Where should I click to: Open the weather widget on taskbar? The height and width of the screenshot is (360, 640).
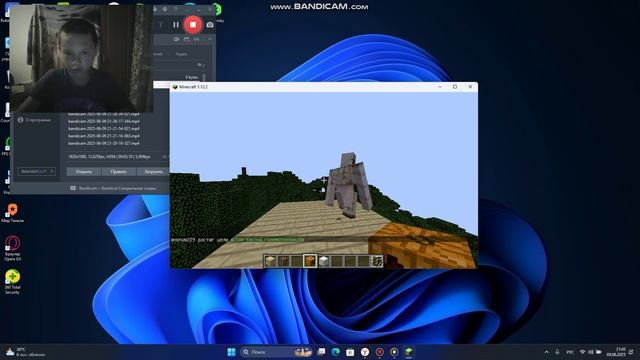coord(25,352)
